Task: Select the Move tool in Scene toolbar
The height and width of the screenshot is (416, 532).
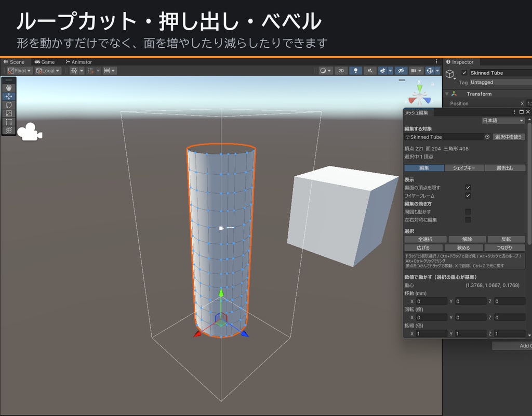Action: pos(9,96)
